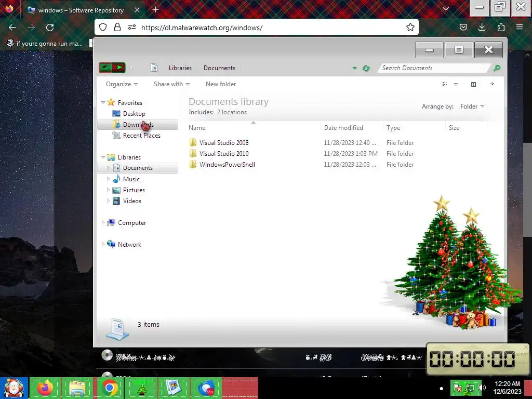Click the volume speaker tray icon
Image resolution: width=532 pixels, height=399 pixels.
(x=482, y=388)
